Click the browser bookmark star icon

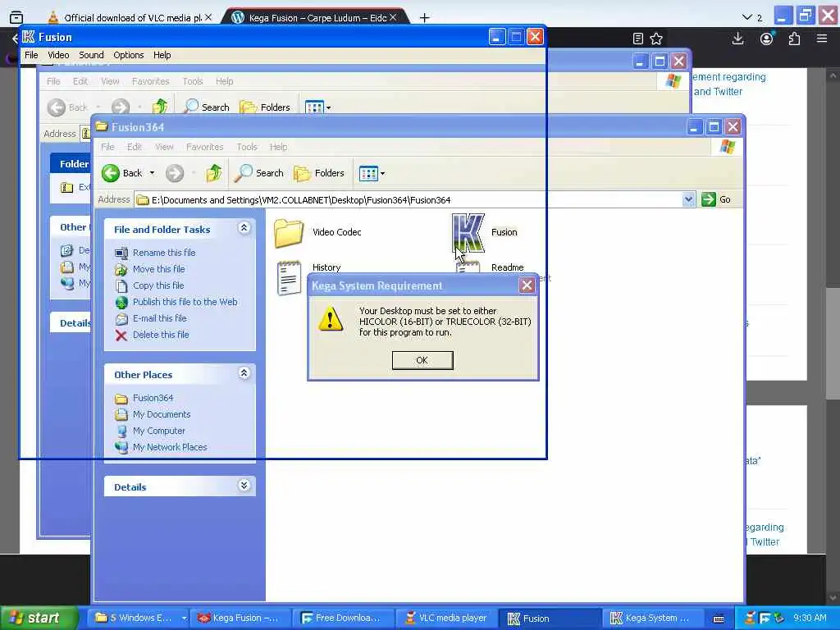click(656, 39)
